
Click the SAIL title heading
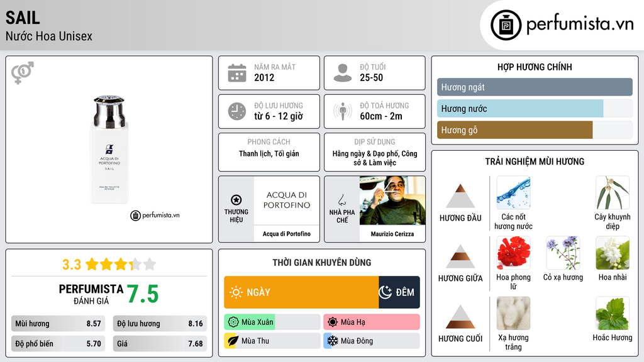click(x=23, y=18)
